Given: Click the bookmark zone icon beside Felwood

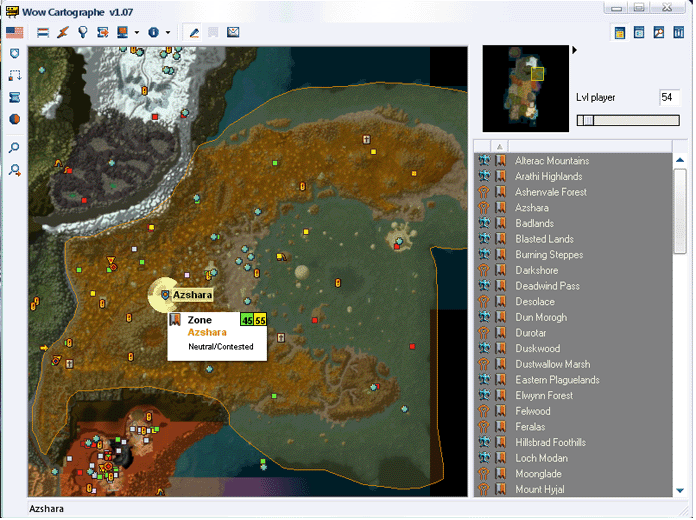Looking at the screenshot, I should pyautogui.click(x=501, y=411).
